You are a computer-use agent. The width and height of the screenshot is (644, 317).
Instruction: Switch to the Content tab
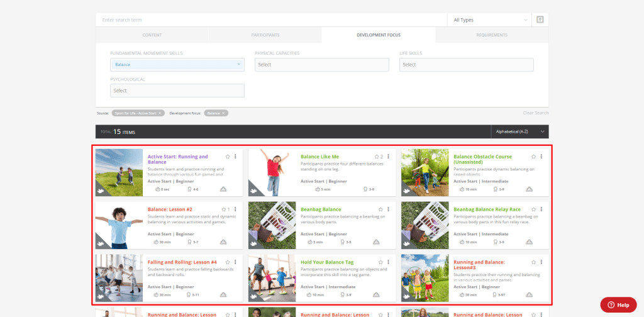click(152, 35)
